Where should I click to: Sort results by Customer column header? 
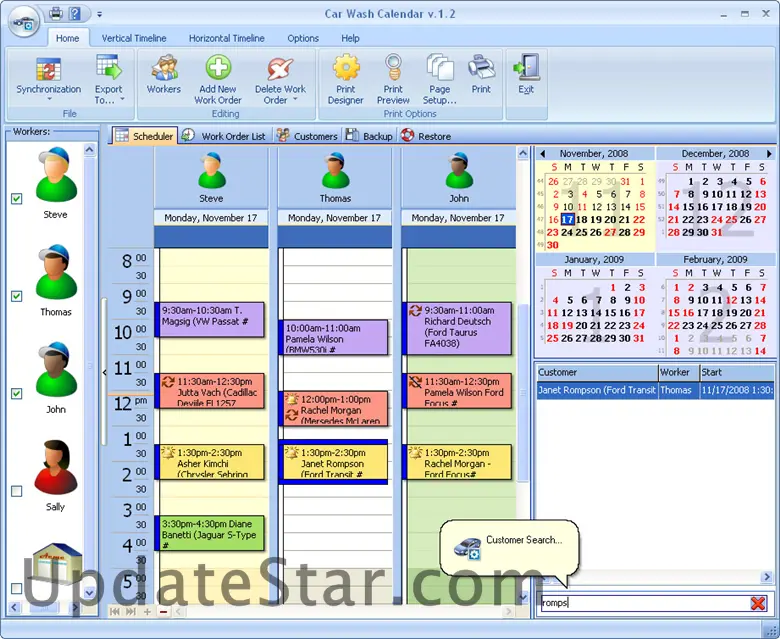[x=597, y=372]
